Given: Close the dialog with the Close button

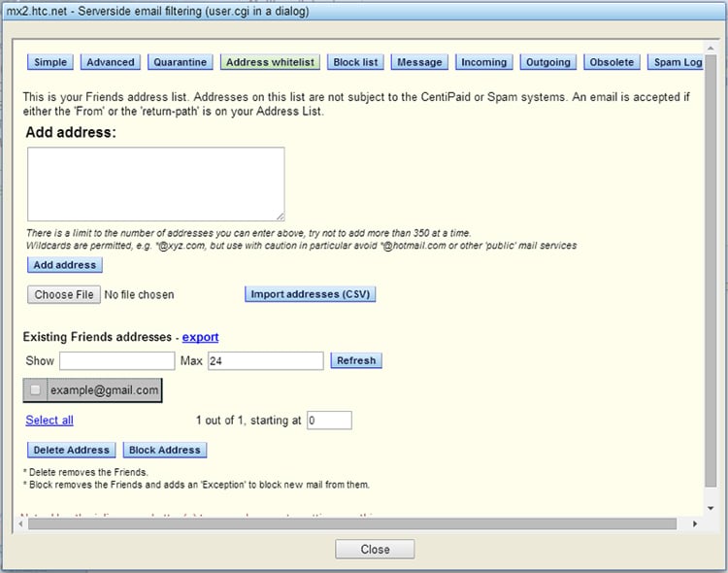Looking at the screenshot, I should click(x=375, y=550).
